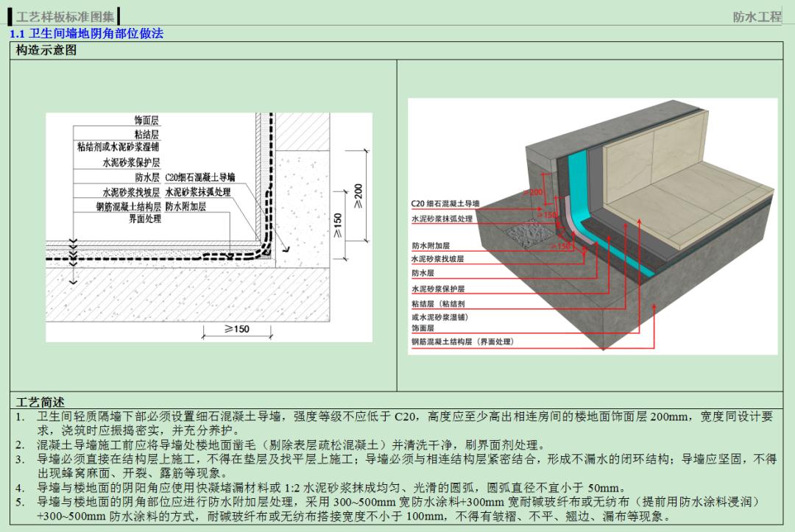Click the 界面处理 label in left drawing
Viewport: 795px width, 532px height.
click(145, 217)
